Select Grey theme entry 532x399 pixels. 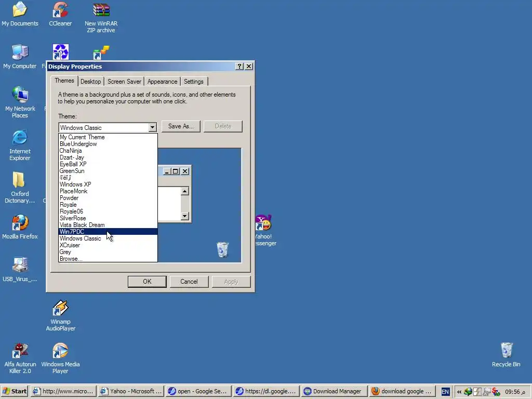(x=108, y=252)
